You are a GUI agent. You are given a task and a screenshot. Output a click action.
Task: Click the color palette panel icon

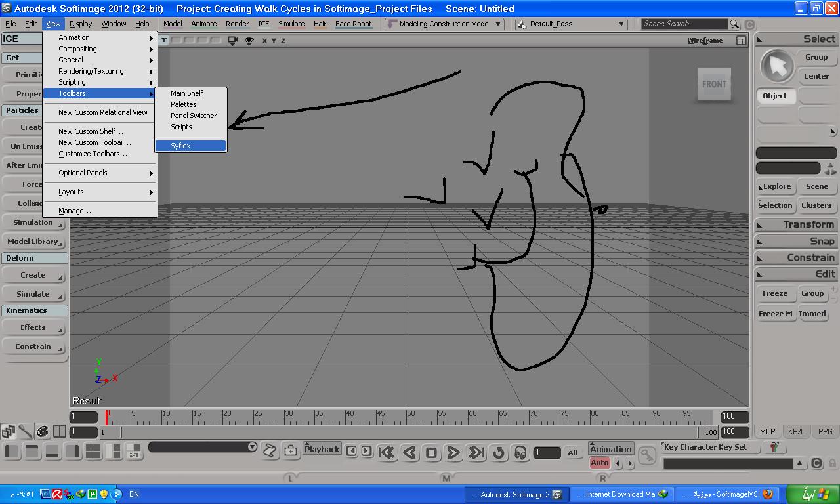pyautogui.click(x=42, y=431)
